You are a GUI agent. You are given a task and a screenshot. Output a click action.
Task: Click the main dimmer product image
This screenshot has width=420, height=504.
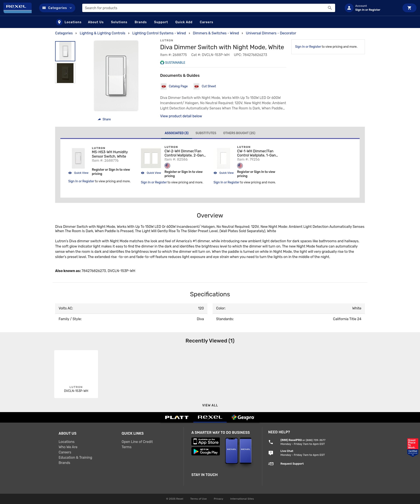(x=116, y=76)
